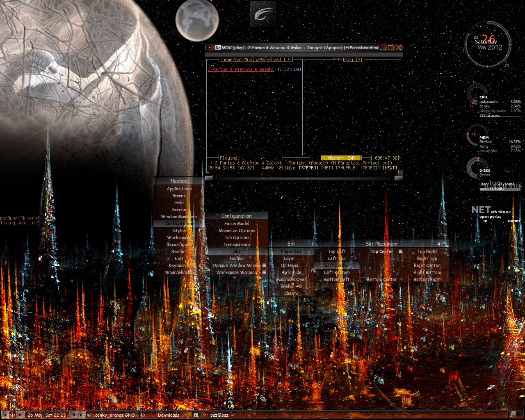
Task: Choose Bottom Left slit placement
Action: point(337,279)
